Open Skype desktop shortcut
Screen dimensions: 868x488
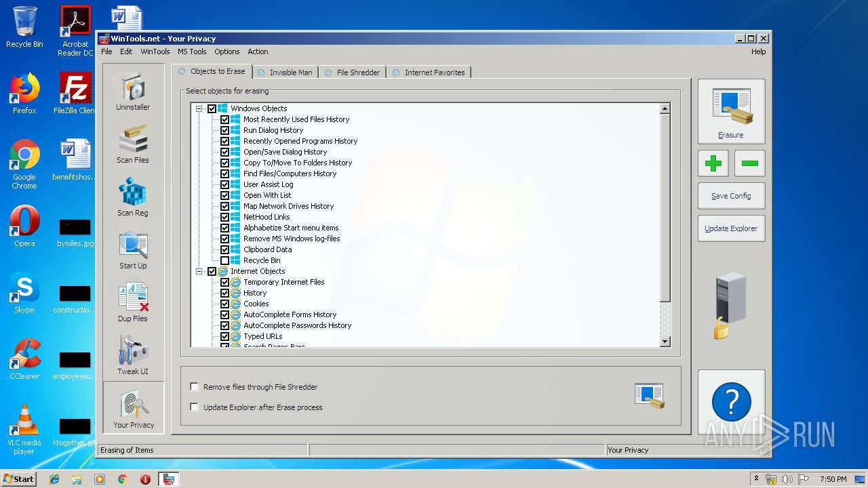click(24, 293)
